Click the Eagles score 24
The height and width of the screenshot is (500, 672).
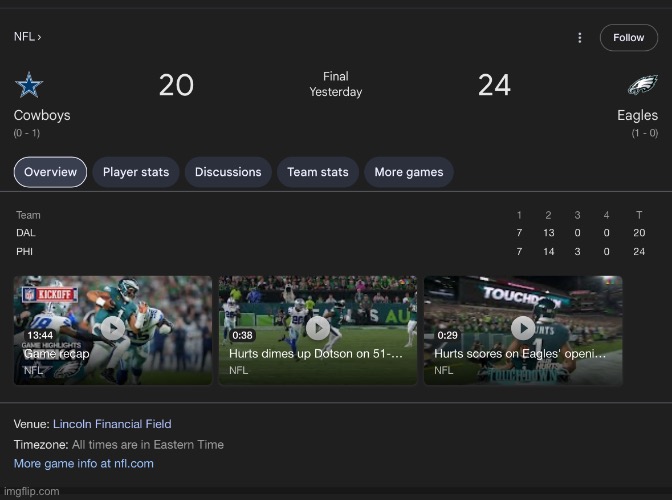(494, 85)
